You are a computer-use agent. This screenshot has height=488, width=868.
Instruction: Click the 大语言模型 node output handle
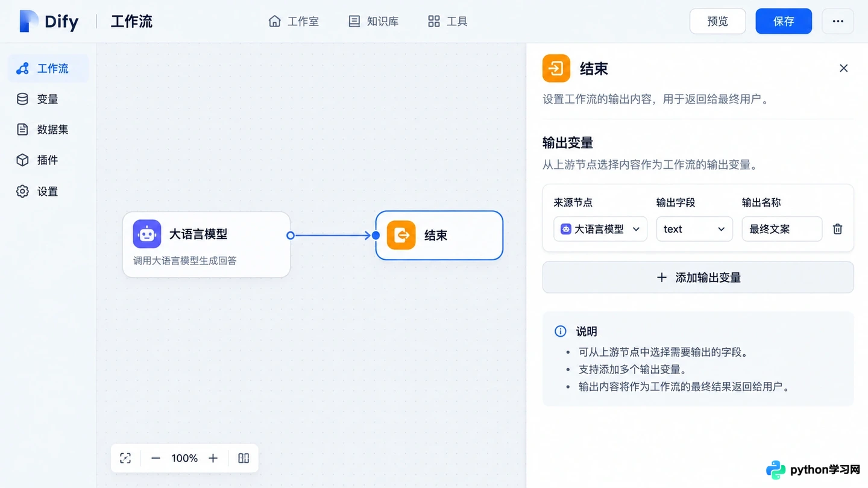291,236
